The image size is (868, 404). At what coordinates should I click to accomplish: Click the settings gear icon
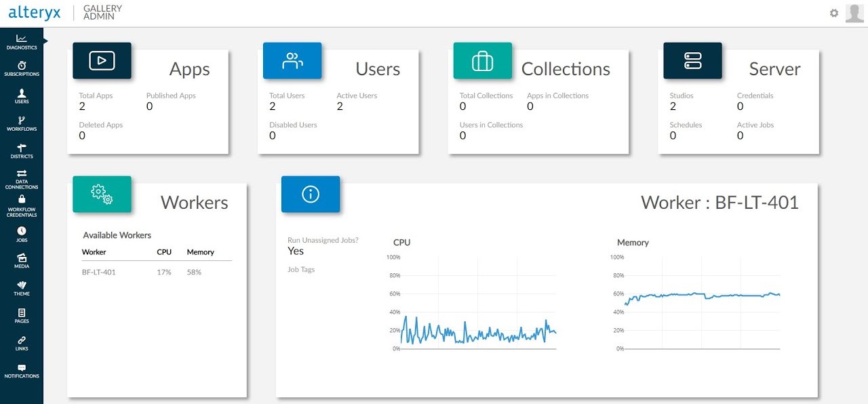tap(834, 13)
